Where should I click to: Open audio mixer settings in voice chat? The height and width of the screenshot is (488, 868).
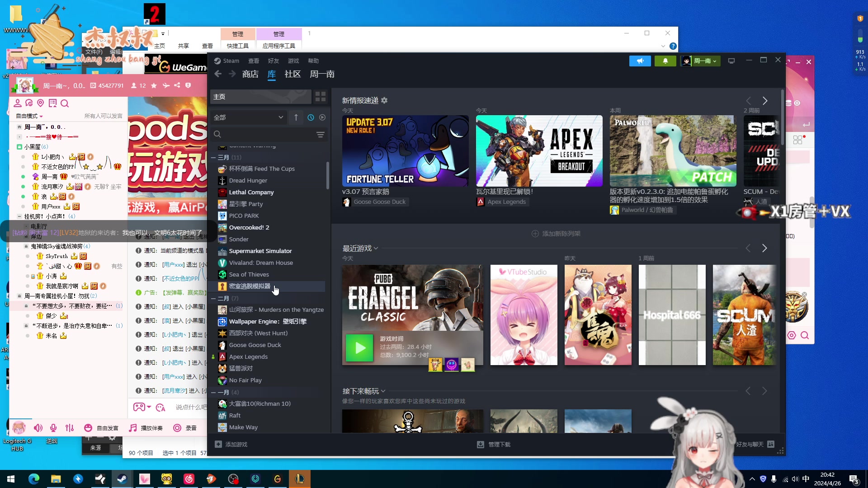[x=70, y=428]
